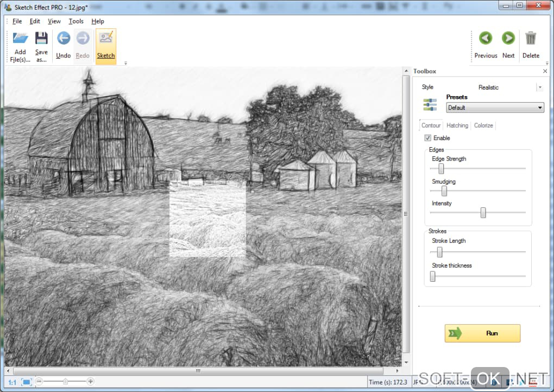Open the File menu
554x392 pixels.
click(x=17, y=21)
